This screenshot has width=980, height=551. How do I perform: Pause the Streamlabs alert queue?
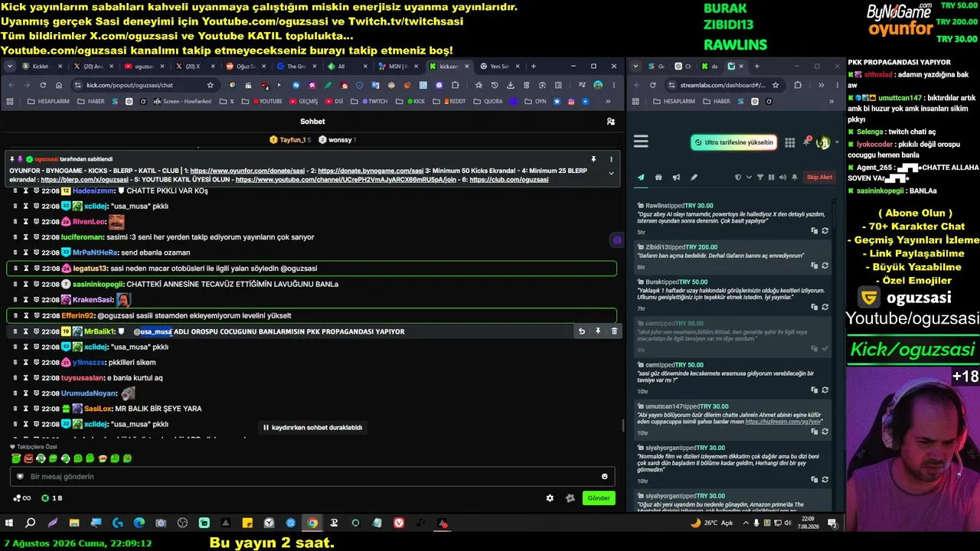pos(771,178)
